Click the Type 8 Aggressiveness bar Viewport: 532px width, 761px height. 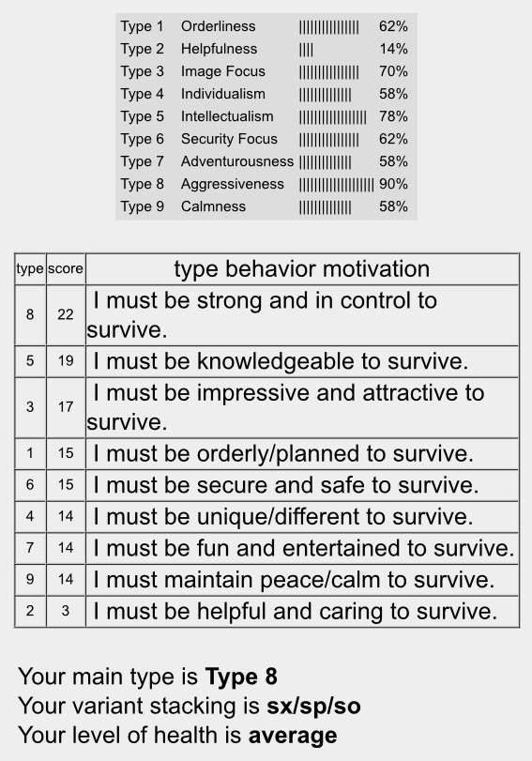[x=337, y=185]
